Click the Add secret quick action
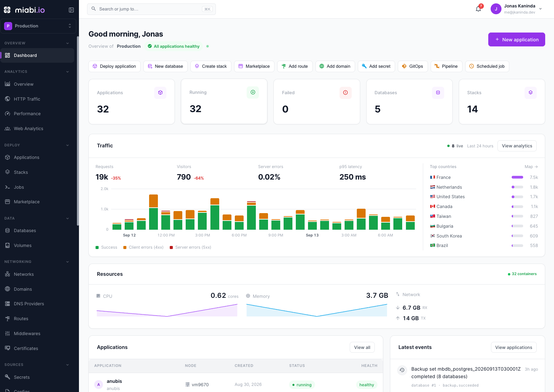554x392 pixels. pos(376,66)
